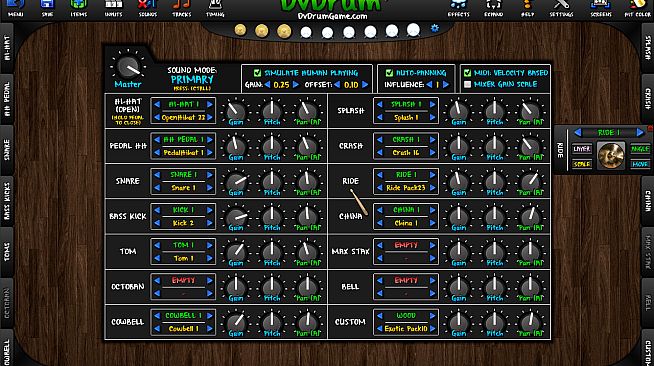Click the Angle button in Ride panel
Screen dimensions: 654x366
click(x=640, y=149)
